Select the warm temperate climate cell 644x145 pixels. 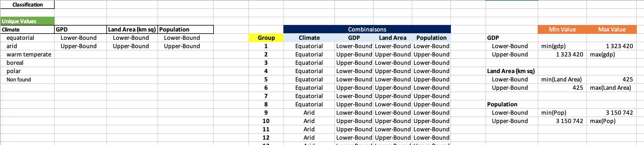[29, 54]
